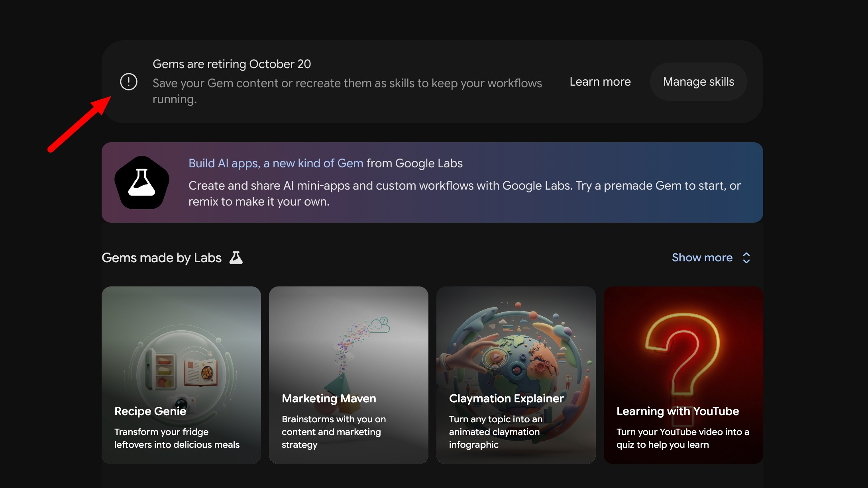Image resolution: width=868 pixels, height=488 pixels.
Task: Click 'Turn your YouTube video into a quiz' text
Action: pos(683,438)
